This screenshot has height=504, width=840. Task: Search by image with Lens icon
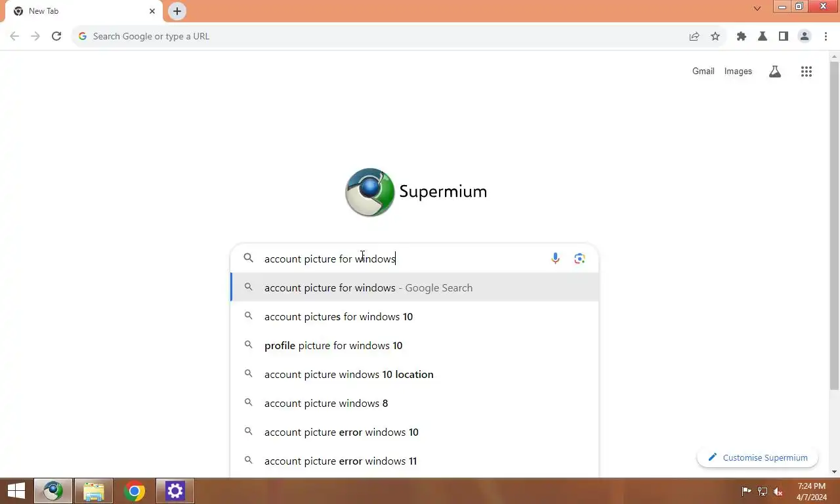point(579,259)
